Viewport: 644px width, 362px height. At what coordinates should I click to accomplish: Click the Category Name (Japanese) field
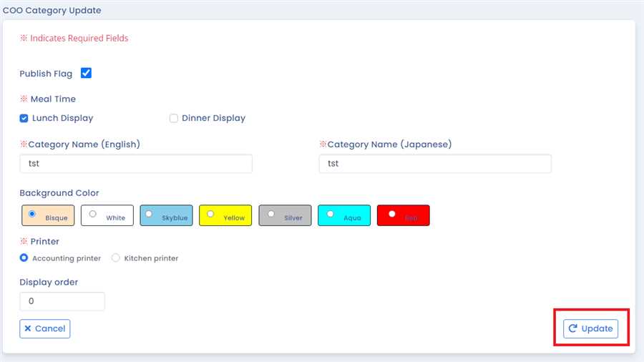(x=435, y=164)
